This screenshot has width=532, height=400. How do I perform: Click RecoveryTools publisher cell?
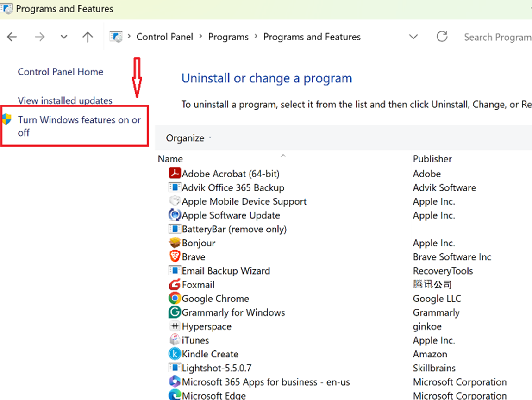443,271
